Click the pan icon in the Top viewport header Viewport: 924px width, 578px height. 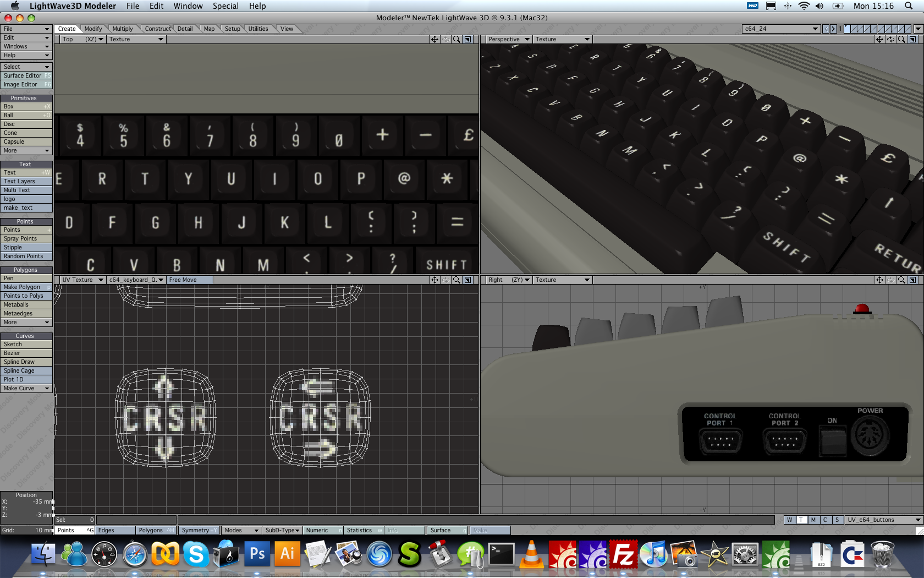pos(435,39)
